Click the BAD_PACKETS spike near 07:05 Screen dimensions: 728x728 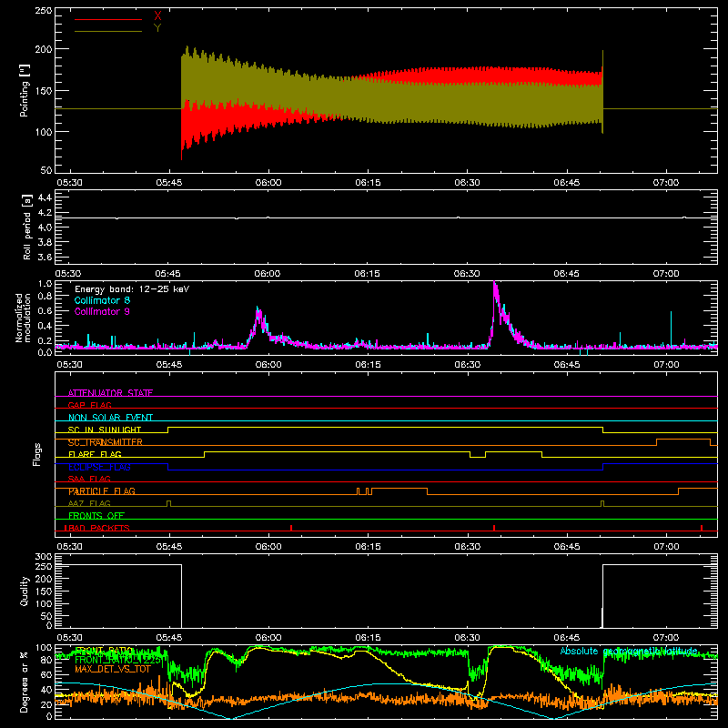(702, 528)
